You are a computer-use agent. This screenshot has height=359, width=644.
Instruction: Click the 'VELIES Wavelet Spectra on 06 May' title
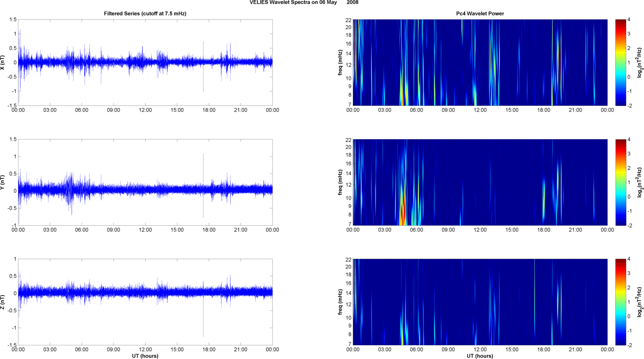tap(293, 3)
